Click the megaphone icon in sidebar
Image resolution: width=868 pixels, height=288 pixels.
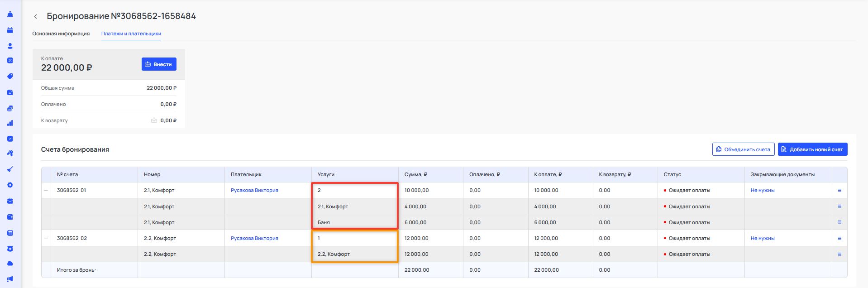[x=10, y=279]
